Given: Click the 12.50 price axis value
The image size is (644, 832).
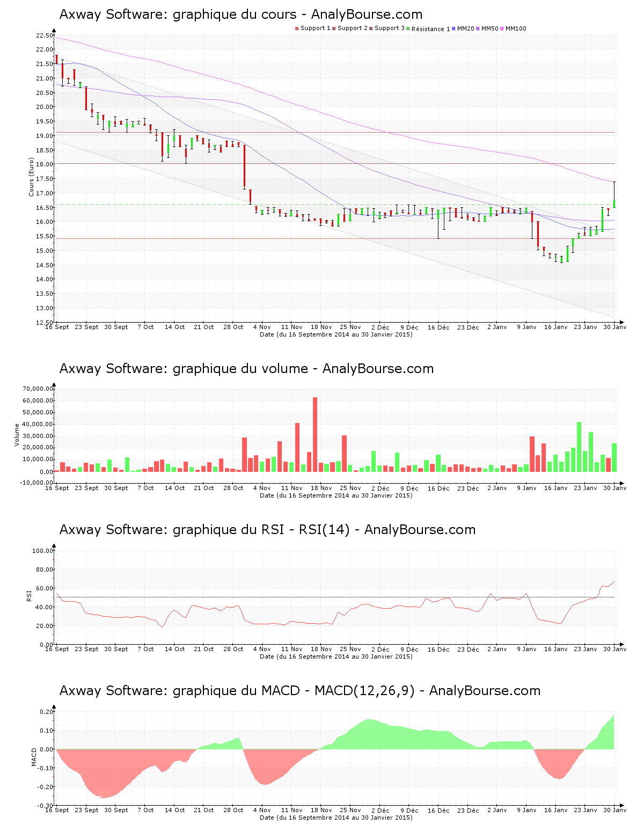Looking at the screenshot, I should tap(45, 323).
